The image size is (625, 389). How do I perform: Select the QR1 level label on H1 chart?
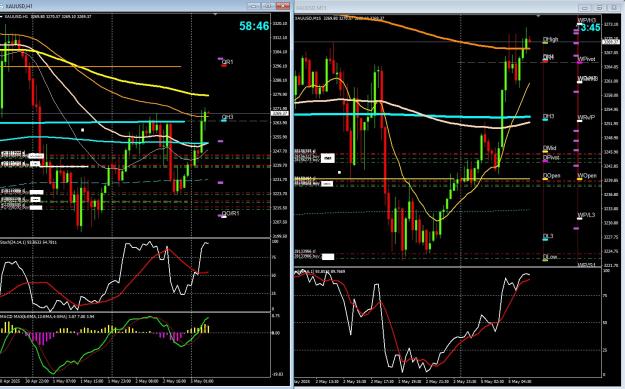point(227,62)
